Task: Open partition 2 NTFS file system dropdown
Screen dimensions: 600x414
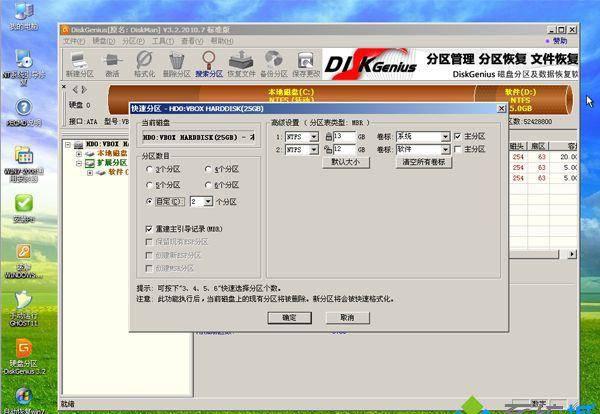Action: tap(313, 150)
